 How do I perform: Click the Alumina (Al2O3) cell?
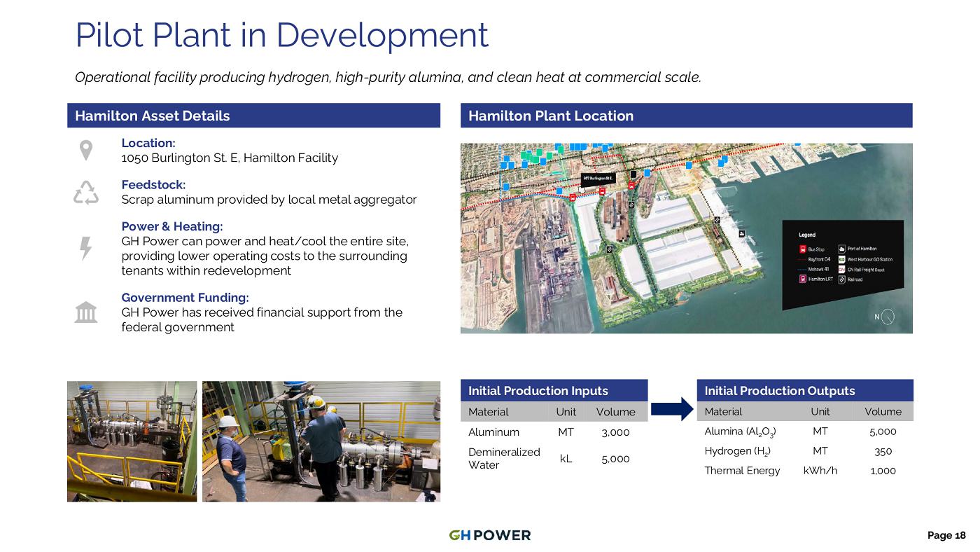[x=740, y=432]
